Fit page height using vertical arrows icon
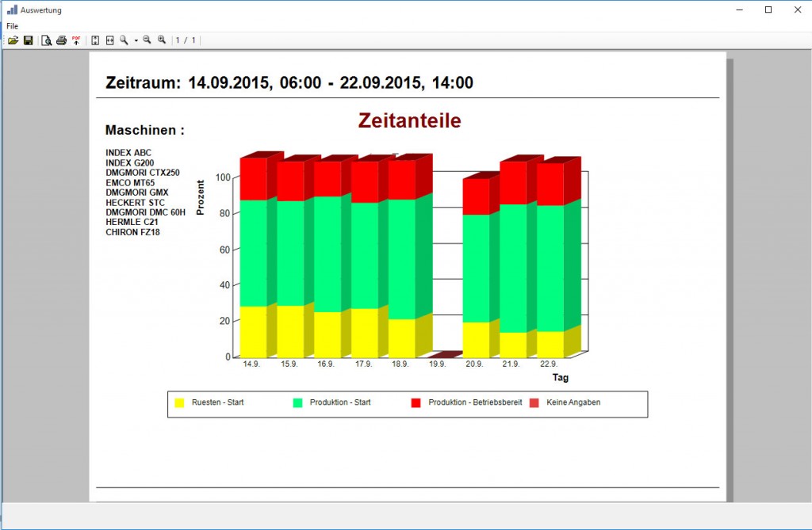812x530 pixels. click(95, 40)
